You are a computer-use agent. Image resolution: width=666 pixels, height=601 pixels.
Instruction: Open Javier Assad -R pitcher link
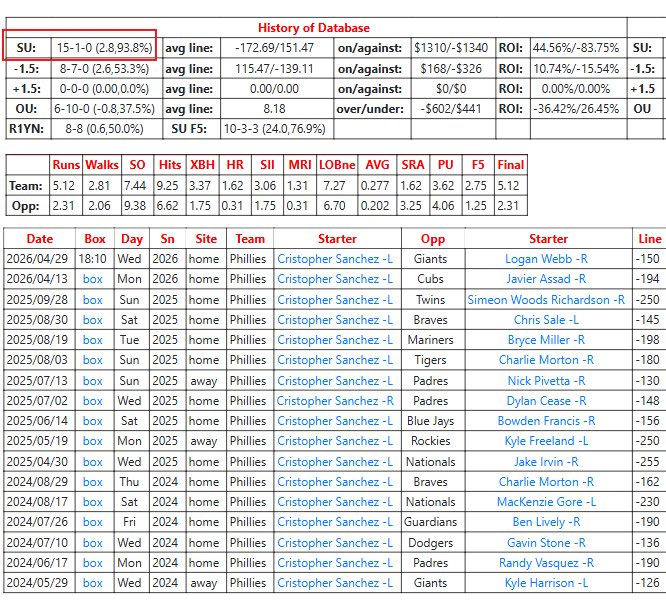coord(546,279)
